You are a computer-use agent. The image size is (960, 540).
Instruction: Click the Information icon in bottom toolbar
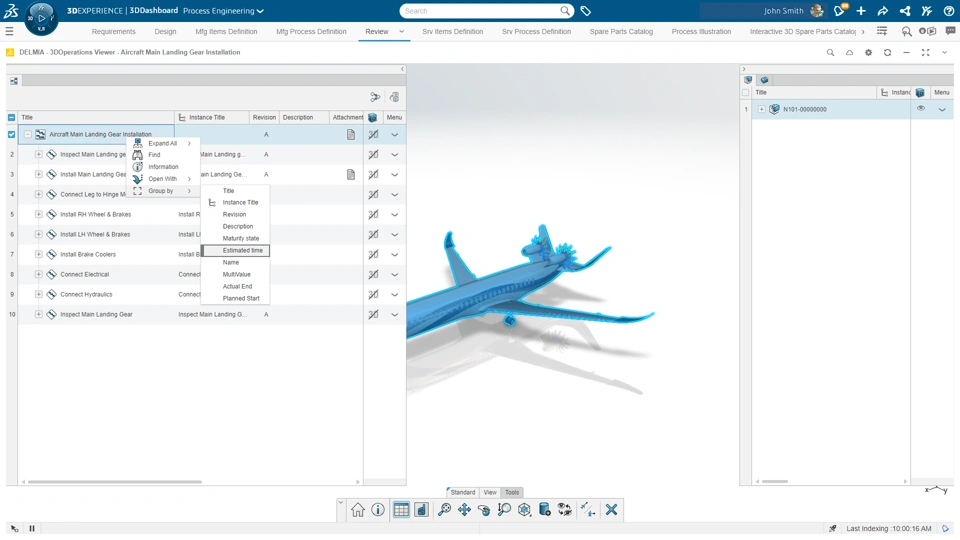(378, 509)
